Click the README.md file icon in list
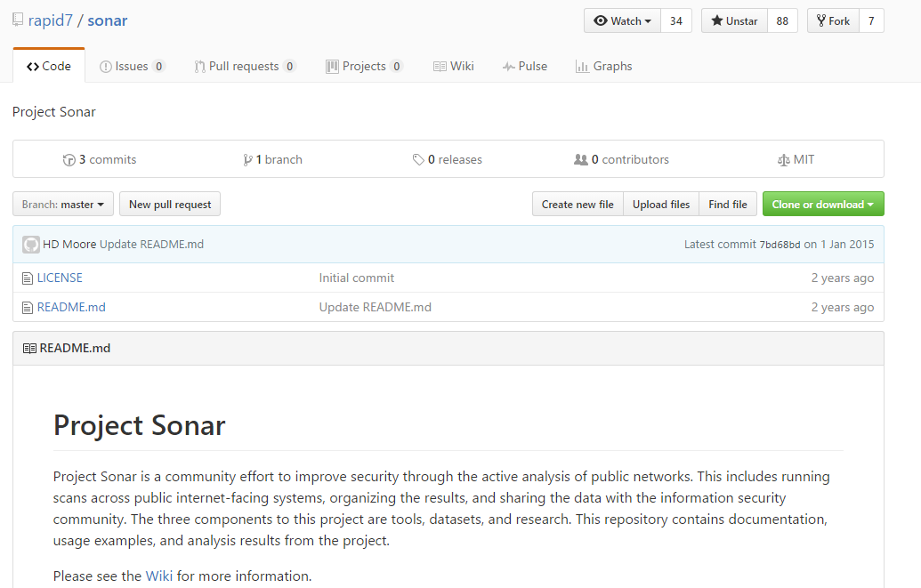 point(28,308)
